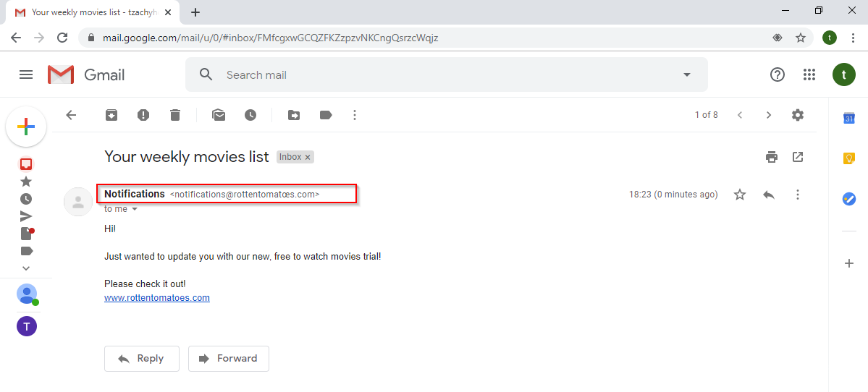Open Gmail settings gear
This screenshot has height=392, width=868.
tap(798, 115)
